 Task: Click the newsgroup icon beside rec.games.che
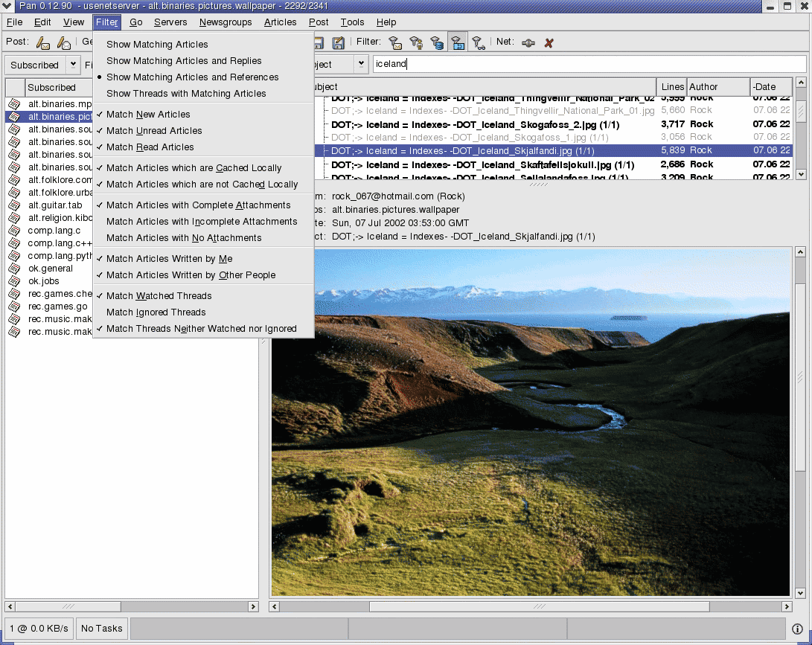14,294
